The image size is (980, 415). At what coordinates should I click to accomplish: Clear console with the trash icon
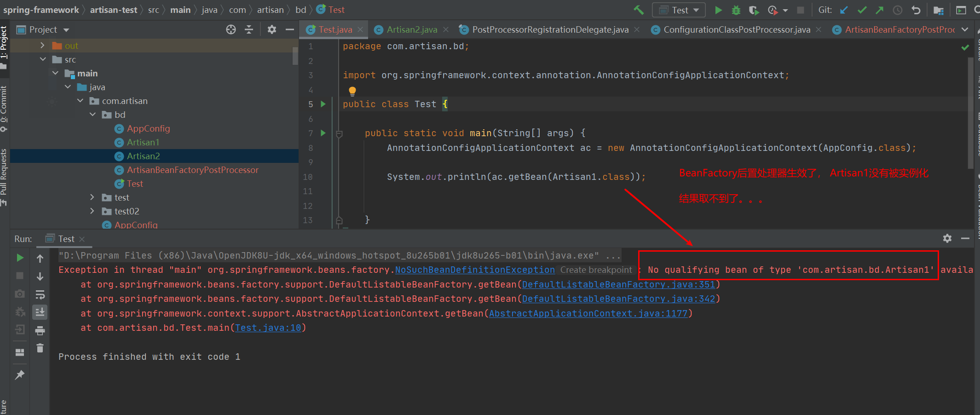(x=40, y=348)
